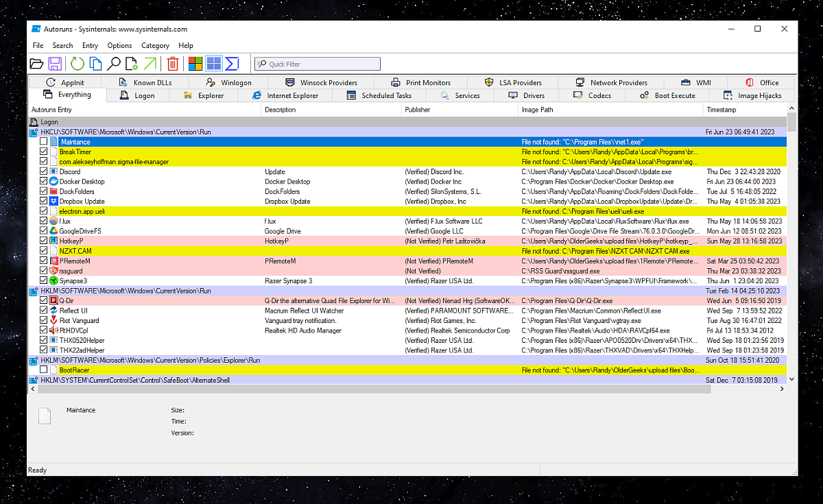This screenshot has height=504, width=823.
Task: Uncheck the f.lux entry checkbox
Action: coord(43,221)
